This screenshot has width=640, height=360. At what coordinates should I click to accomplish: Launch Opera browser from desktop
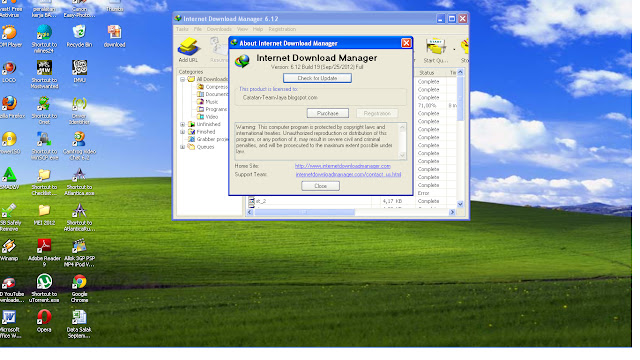[x=44, y=317]
